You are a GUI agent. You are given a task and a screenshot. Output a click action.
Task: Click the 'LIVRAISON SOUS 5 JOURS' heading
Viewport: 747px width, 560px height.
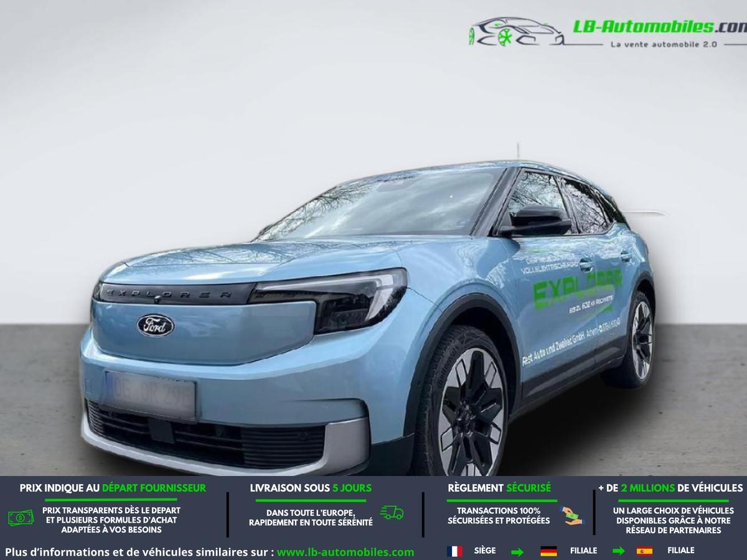point(311,488)
